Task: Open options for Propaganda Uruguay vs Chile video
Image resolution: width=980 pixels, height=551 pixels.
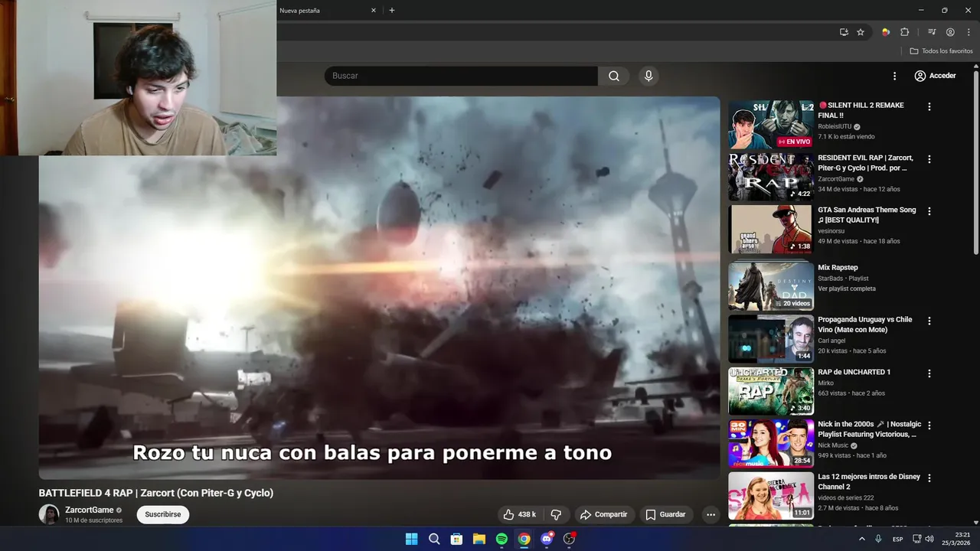Action: [929, 321]
